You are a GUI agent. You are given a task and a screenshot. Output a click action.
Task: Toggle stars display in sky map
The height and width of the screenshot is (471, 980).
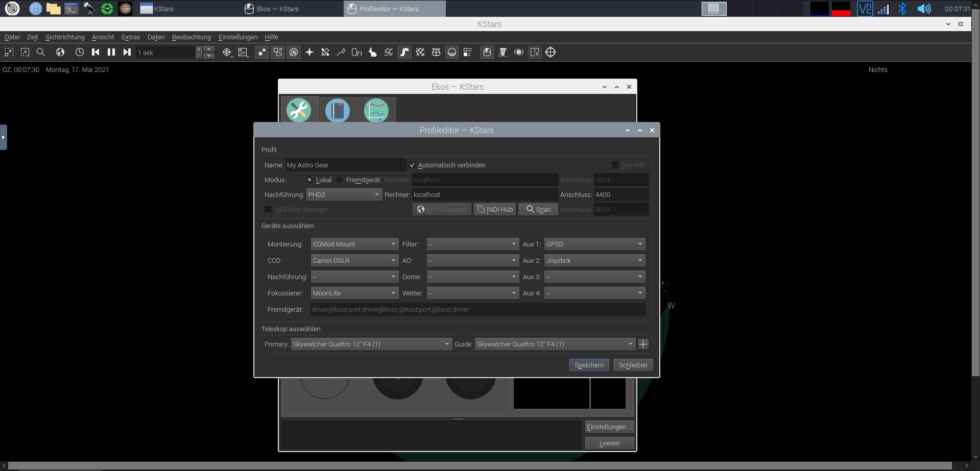click(262, 52)
